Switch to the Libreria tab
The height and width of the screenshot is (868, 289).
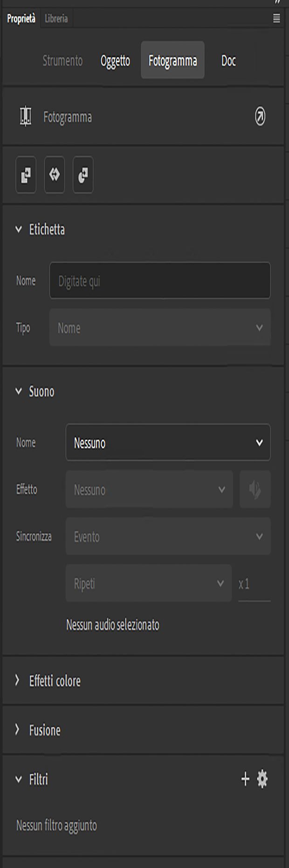click(x=56, y=19)
